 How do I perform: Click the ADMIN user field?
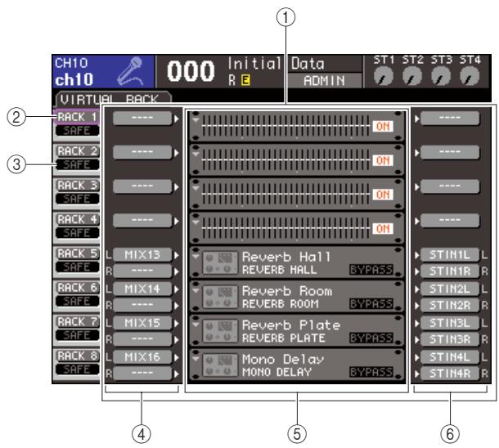click(x=324, y=80)
